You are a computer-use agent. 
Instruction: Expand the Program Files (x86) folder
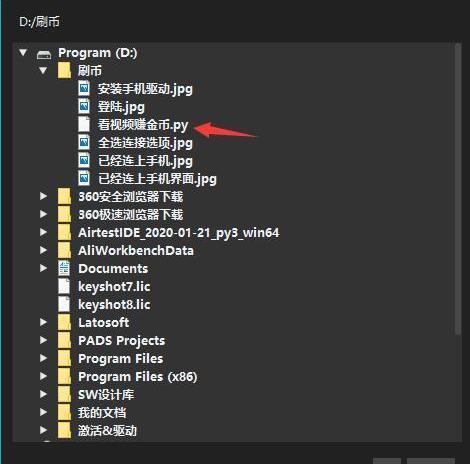coord(43,376)
